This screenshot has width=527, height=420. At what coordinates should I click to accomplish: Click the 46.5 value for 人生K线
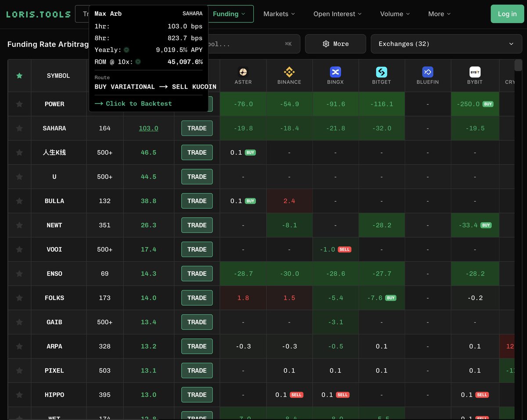(x=148, y=152)
